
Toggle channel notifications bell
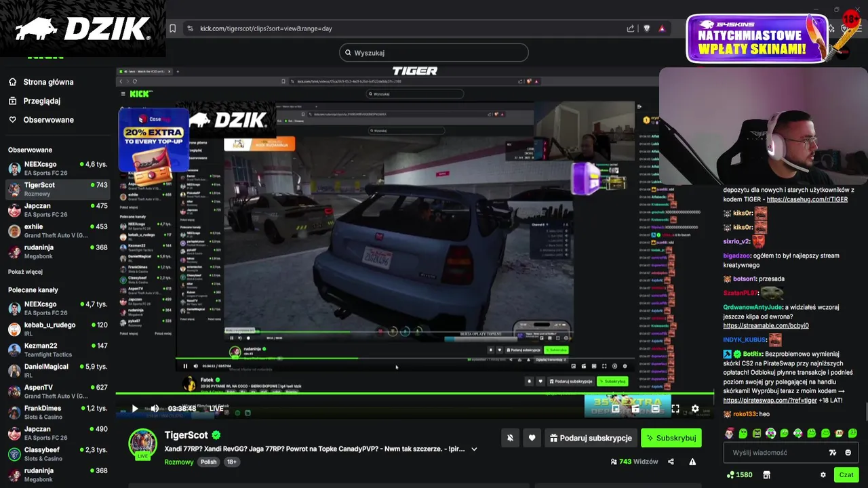(510, 438)
